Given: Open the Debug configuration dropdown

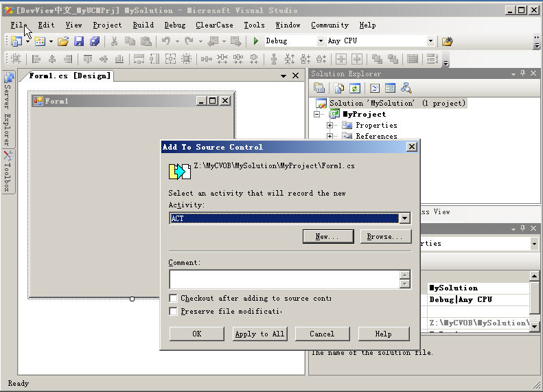Looking at the screenshot, I should coord(321,41).
